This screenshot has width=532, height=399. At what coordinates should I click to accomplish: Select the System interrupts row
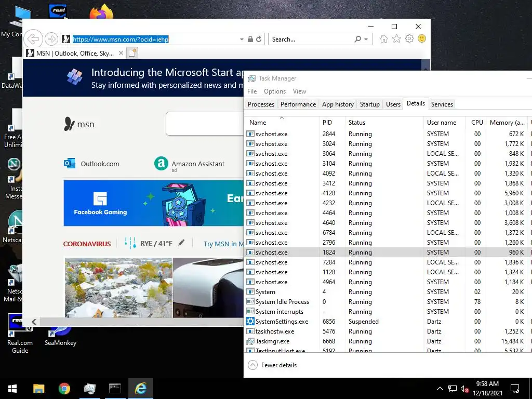(388, 312)
